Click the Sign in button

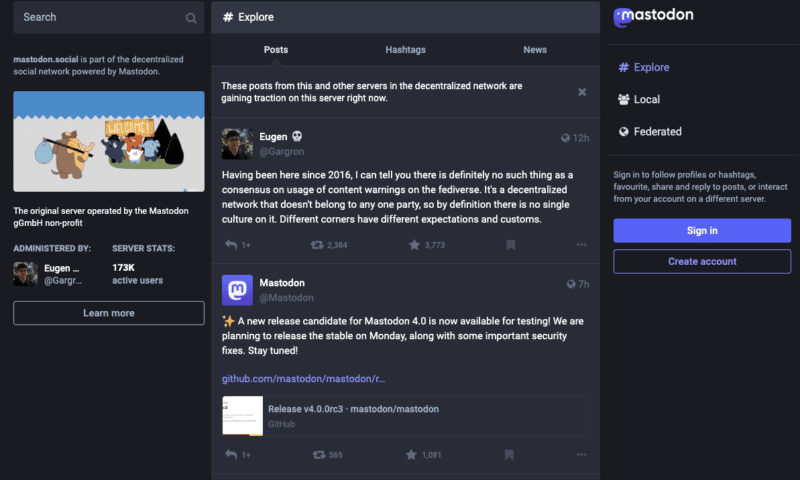tap(702, 231)
